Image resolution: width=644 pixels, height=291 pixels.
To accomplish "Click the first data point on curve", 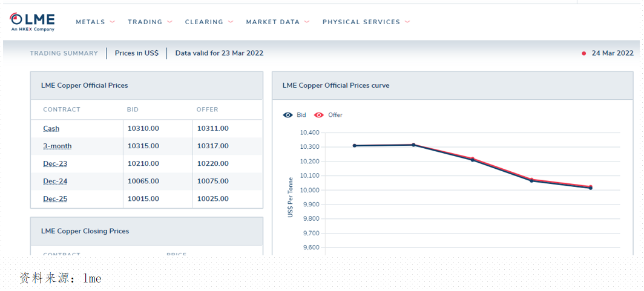I will tap(355, 146).
